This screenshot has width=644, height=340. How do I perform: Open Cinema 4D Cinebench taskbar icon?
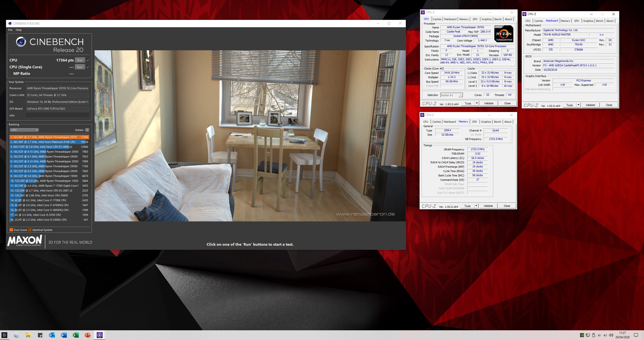point(5,335)
